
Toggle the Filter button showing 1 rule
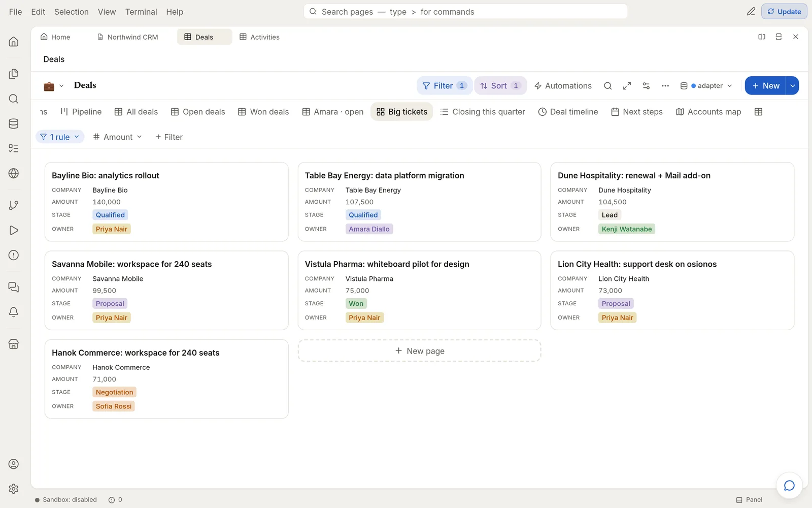[445, 86]
